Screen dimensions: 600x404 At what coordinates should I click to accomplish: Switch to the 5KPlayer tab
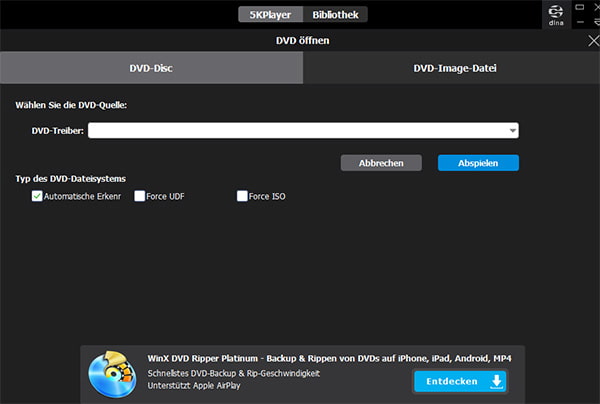point(270,15)
